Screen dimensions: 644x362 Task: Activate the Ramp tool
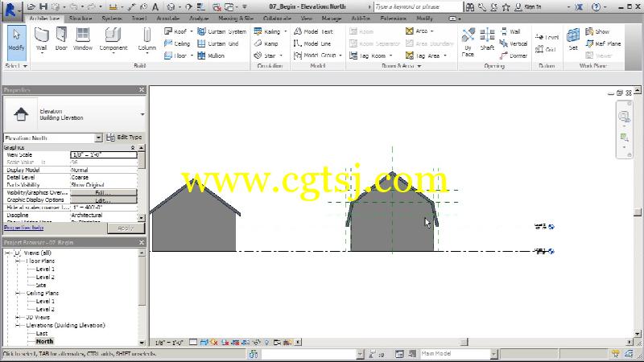[x=266, y=43]
